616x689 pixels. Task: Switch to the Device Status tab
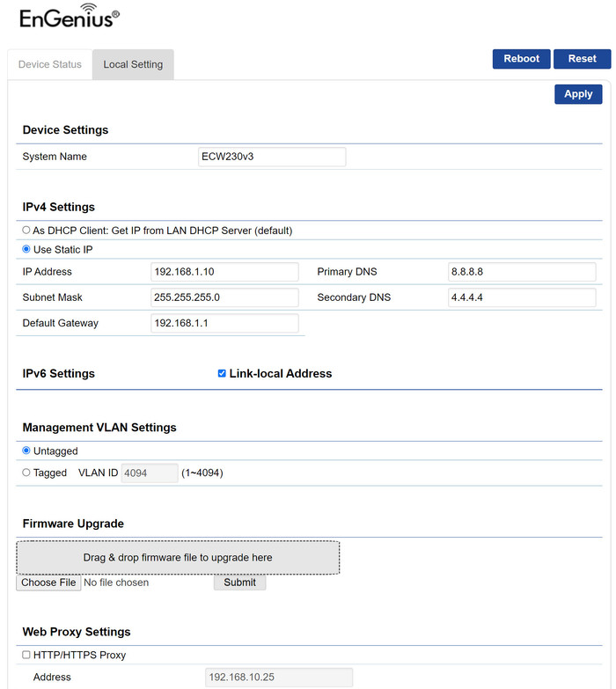point(50,64)
